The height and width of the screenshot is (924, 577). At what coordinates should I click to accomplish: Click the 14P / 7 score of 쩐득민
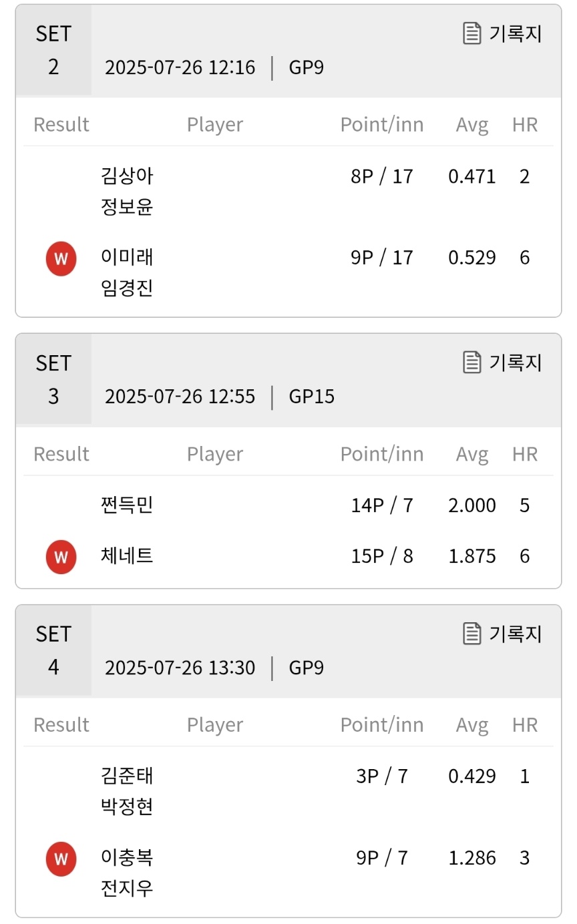coord(382,505)
